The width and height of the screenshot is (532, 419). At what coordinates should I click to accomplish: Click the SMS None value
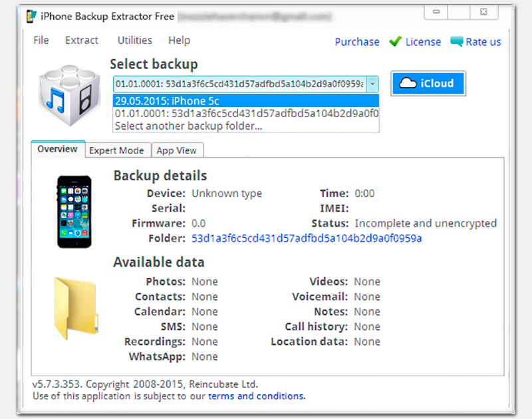click(205, 327)
